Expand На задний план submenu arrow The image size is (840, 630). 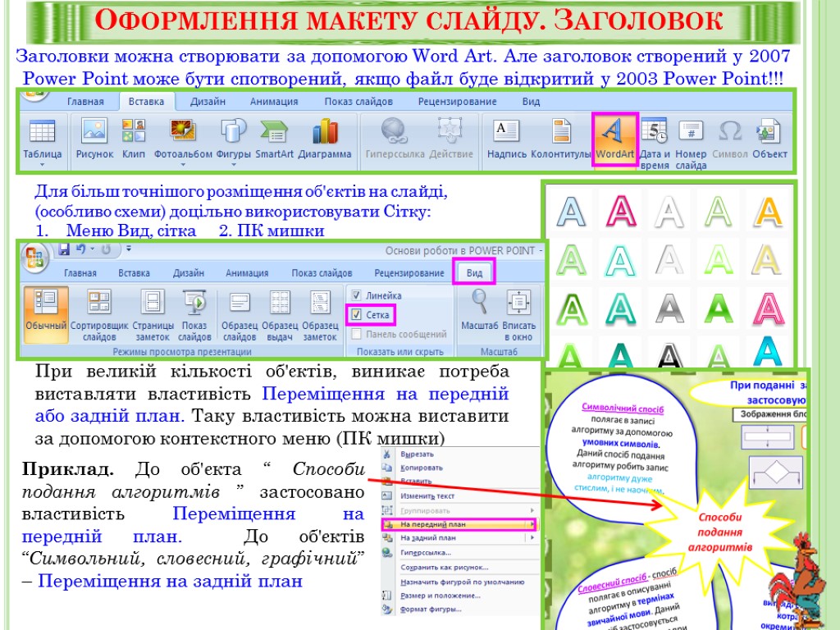click(532, 538)
